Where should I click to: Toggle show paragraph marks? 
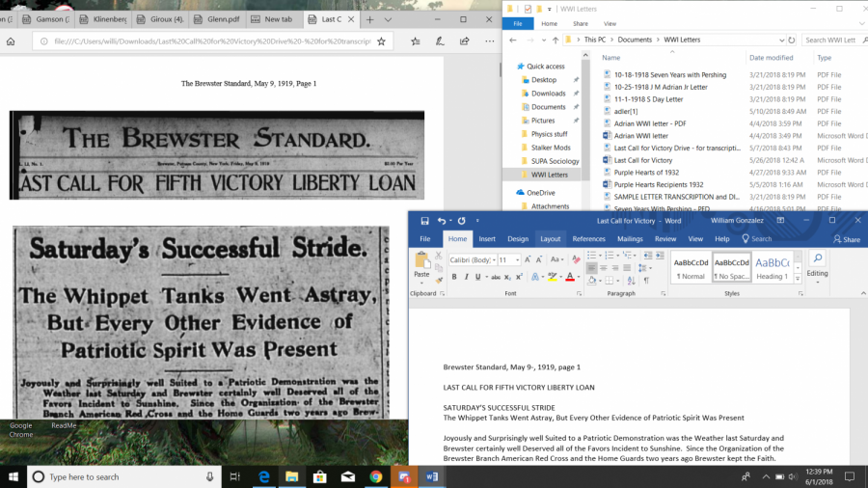(x=646, y=281)
